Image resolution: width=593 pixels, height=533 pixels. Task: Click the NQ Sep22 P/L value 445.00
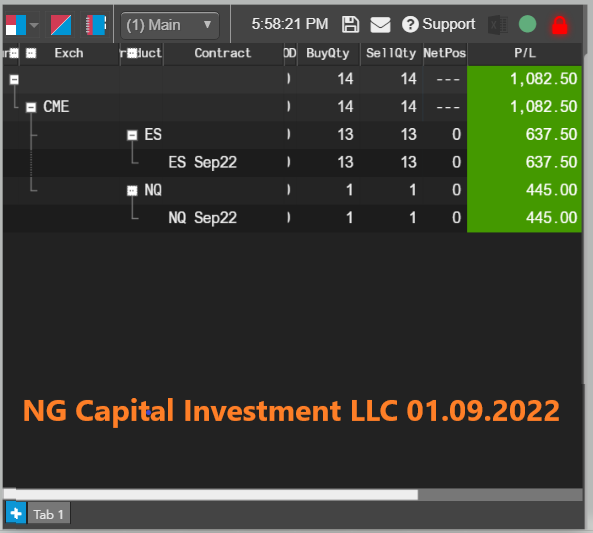click(524, 218)
